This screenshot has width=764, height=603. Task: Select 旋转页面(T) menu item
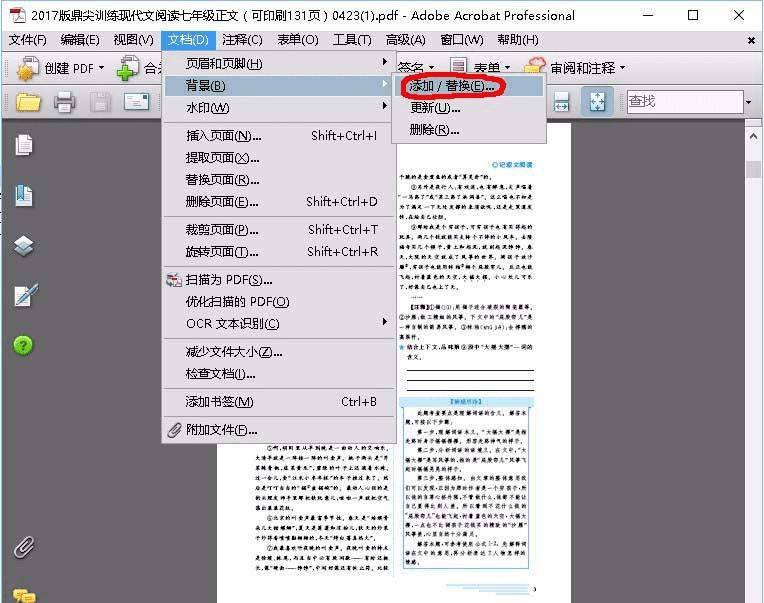tap(279, 252)
